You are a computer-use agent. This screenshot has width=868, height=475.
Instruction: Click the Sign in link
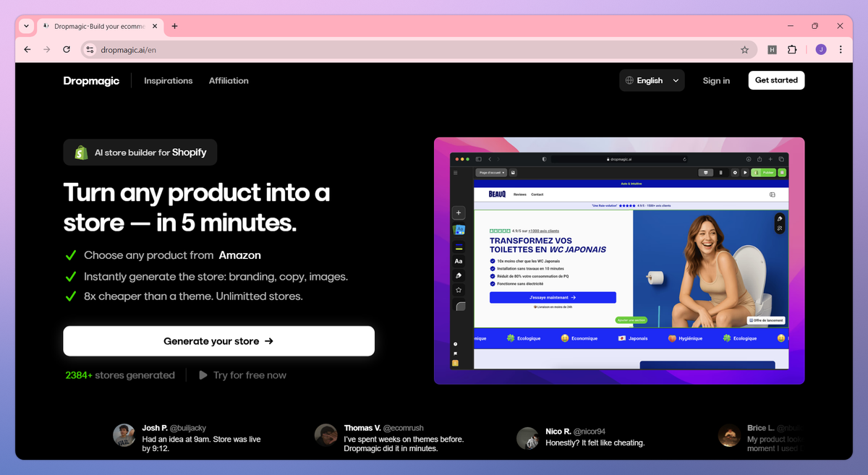pos(716,81)
